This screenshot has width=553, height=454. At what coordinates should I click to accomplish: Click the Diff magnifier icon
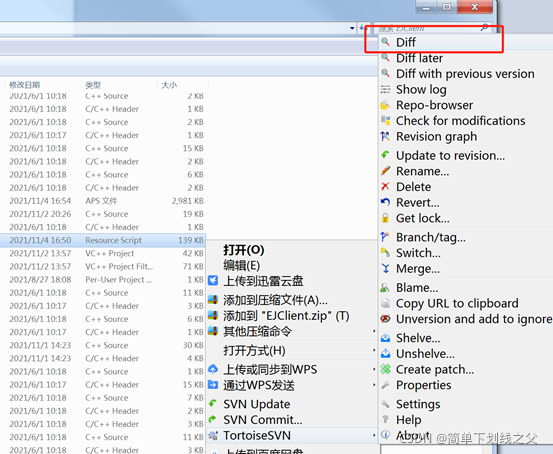385,42
